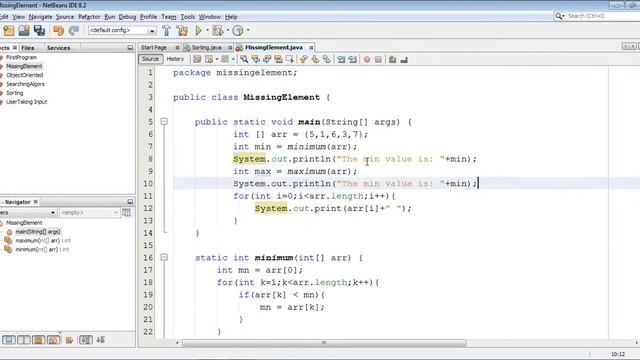Switch to the Sorting.java tab
The width and height of the screenshot is (640, 360).
(207, 48)
